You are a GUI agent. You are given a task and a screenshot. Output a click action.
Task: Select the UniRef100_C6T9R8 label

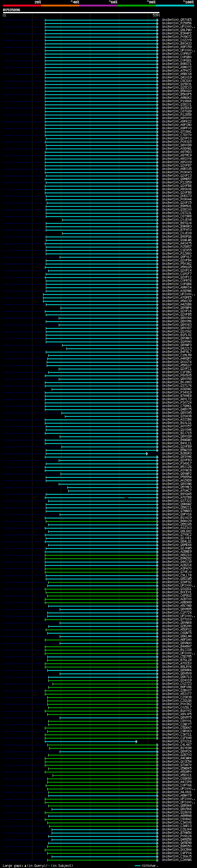(177, 216)
